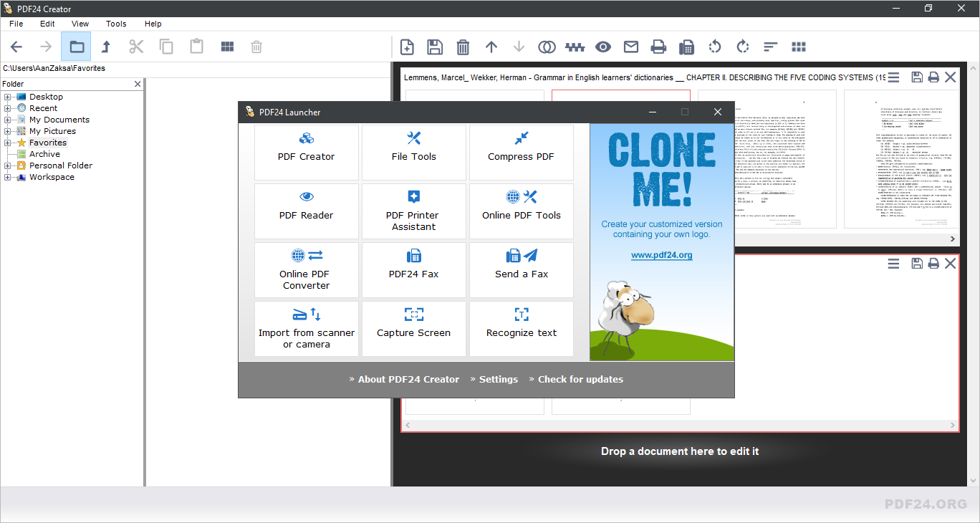Add a new document with the plus icon
The height and width of the screenshot is (523, 980).
point(407,47)
